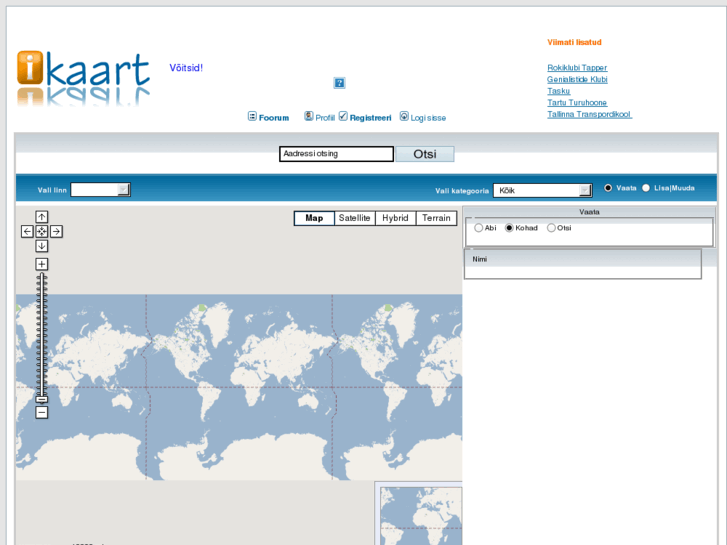Pan the map up with the arrow
Viewport: 727px width, 545px height.
point(42,217)
